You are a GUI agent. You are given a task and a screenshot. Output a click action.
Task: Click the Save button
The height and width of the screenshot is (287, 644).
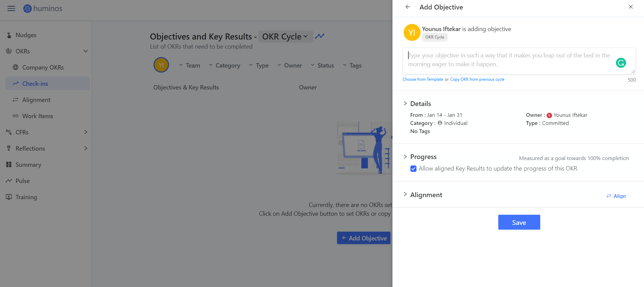[519, 222]
